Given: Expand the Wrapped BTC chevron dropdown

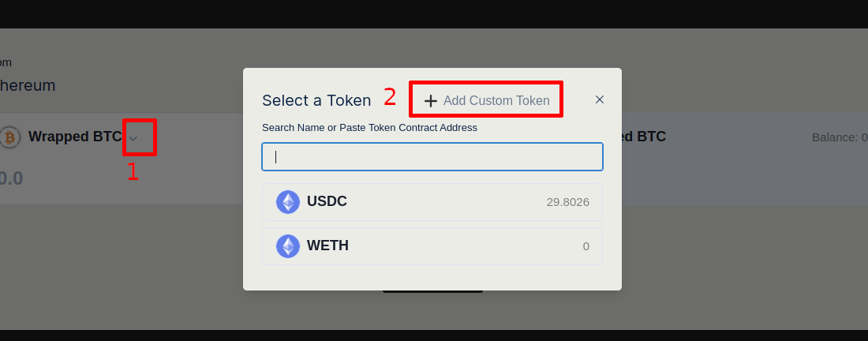Looking at the screenshot, I should click(x=133, y=138).
